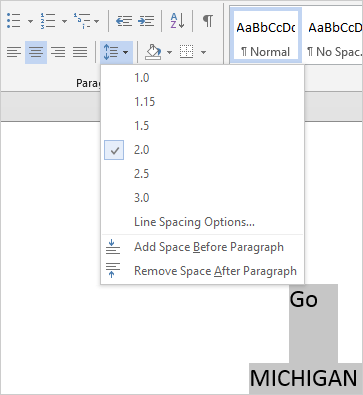Select the checked 2.0 spacing option
This screenshot has height=395, width=363.
202,150
